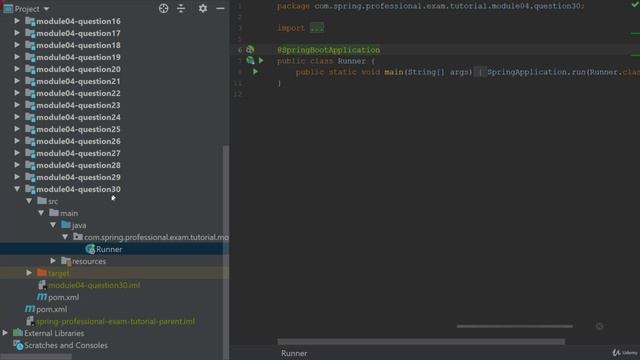Expand the target folder

[29, 273]
